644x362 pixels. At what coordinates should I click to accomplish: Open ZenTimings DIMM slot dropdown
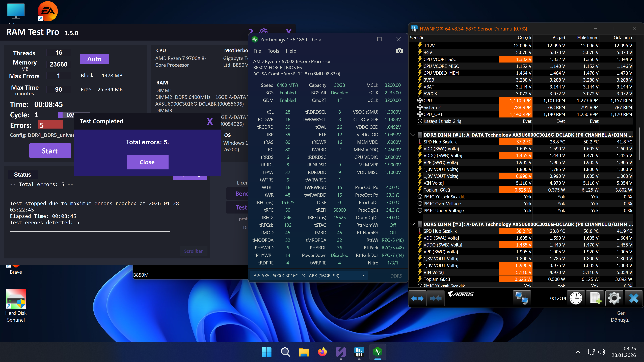(309, 276)
